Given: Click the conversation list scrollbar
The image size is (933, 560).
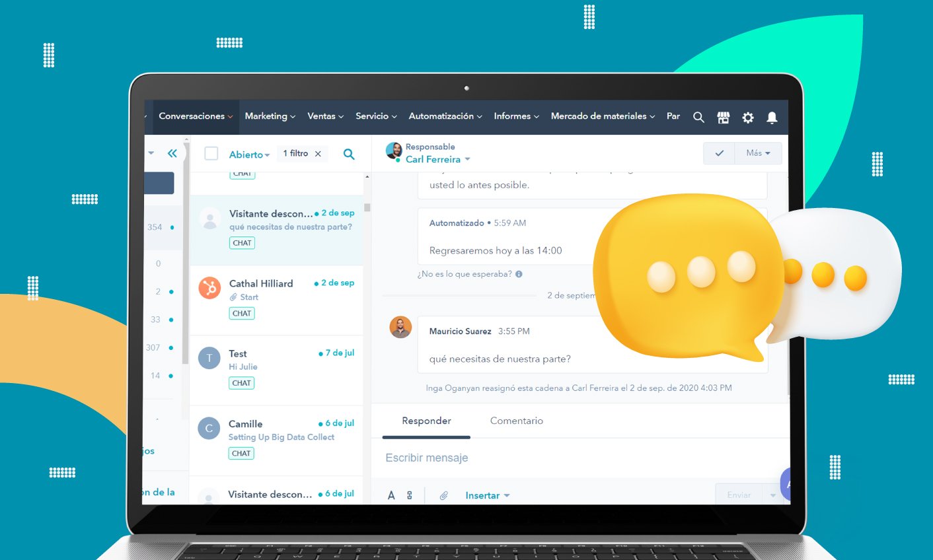Looking at the screenshot, I should click(367, 207).
